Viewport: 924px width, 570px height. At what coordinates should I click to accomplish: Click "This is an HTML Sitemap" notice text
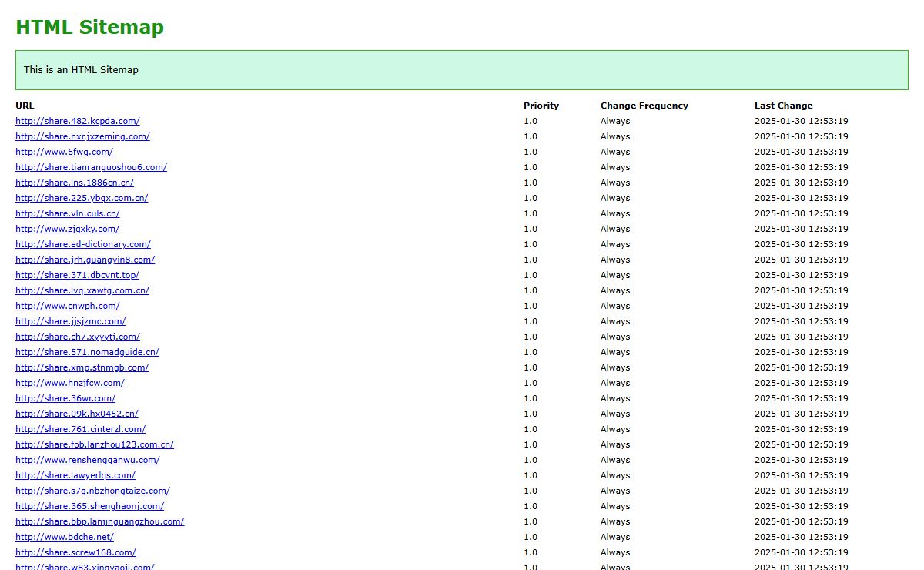point(81,69)
